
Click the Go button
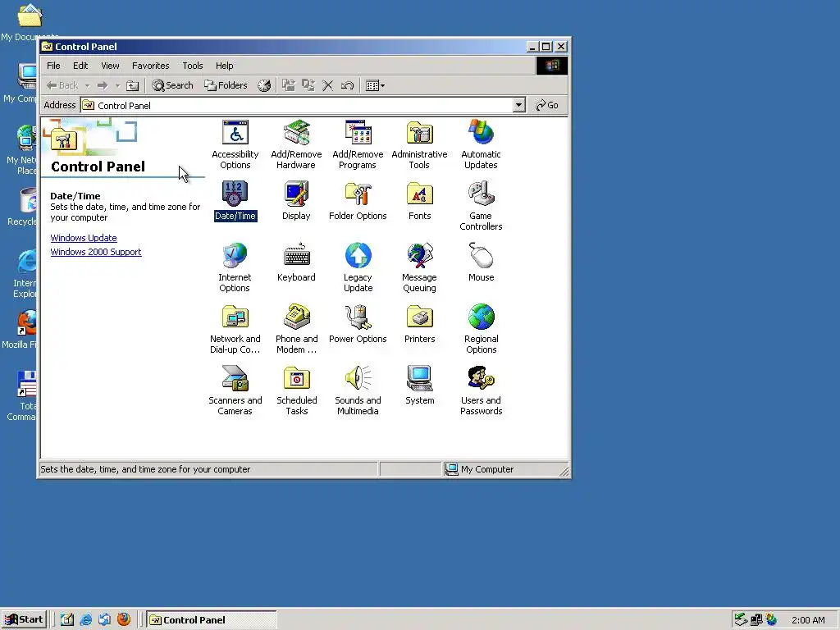click(547, 105)
